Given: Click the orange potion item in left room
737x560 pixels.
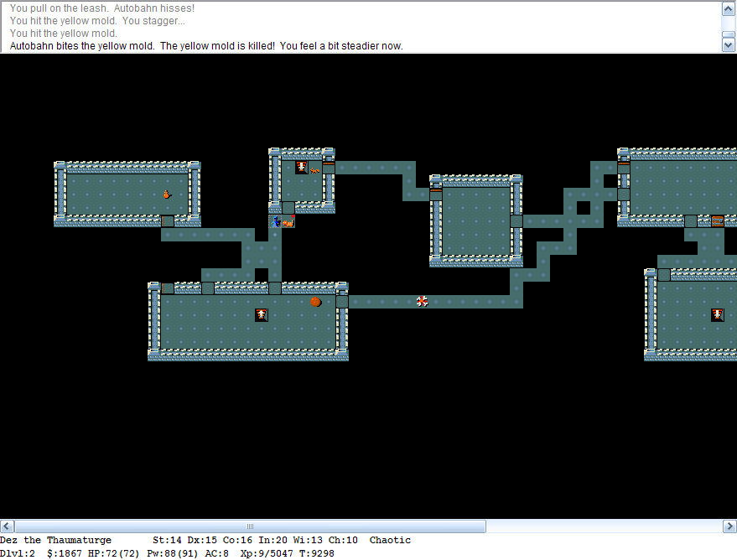Looking at the screenshot, I should pyautogui.click(x=167, y=194).
